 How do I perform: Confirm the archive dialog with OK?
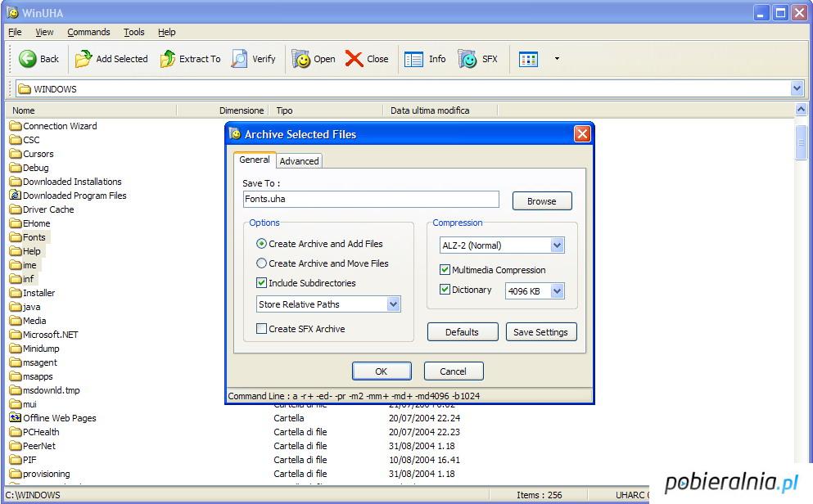click(381, 371)
